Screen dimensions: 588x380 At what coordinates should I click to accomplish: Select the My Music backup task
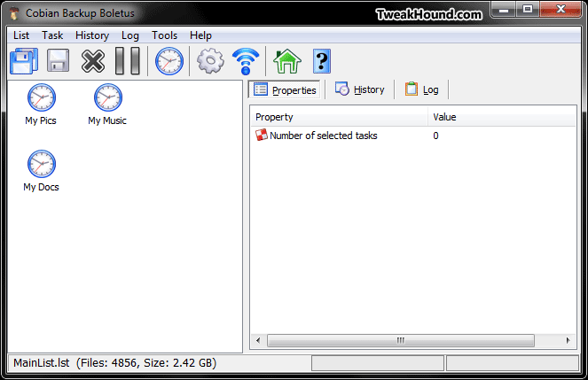pyautogui.click(x=107, y=105)
